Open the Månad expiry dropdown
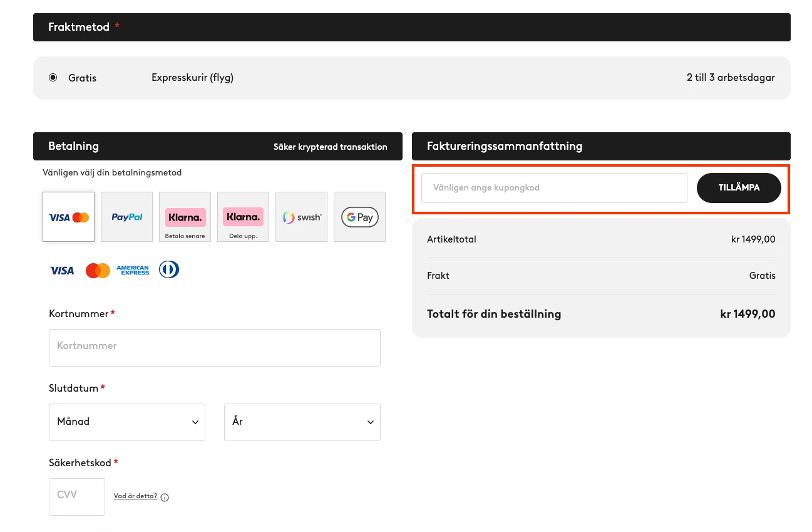 [127, 422]
